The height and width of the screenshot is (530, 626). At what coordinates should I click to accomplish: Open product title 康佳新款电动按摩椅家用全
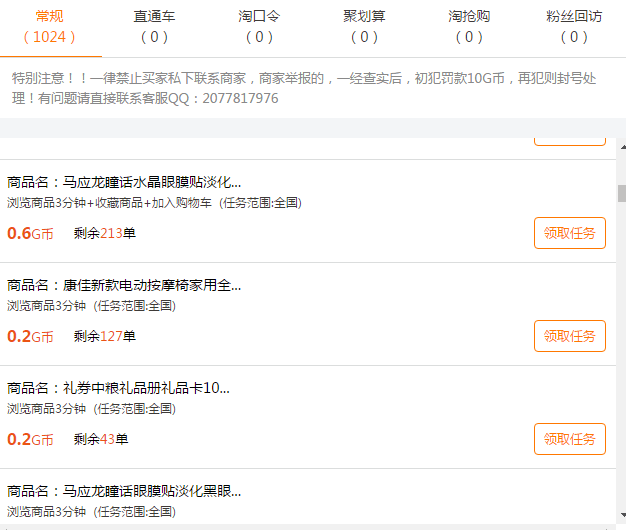pyautogui.click(x=124, y=285)
